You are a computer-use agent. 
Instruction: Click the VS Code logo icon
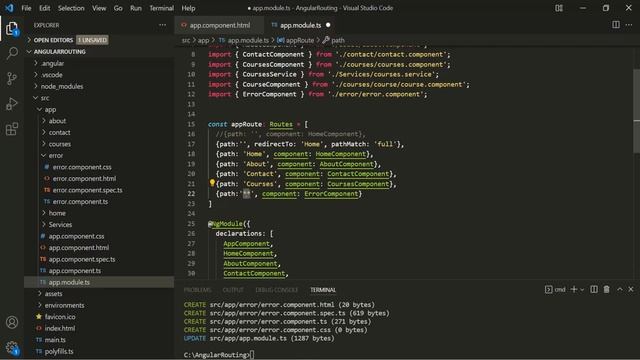point(9,8)
